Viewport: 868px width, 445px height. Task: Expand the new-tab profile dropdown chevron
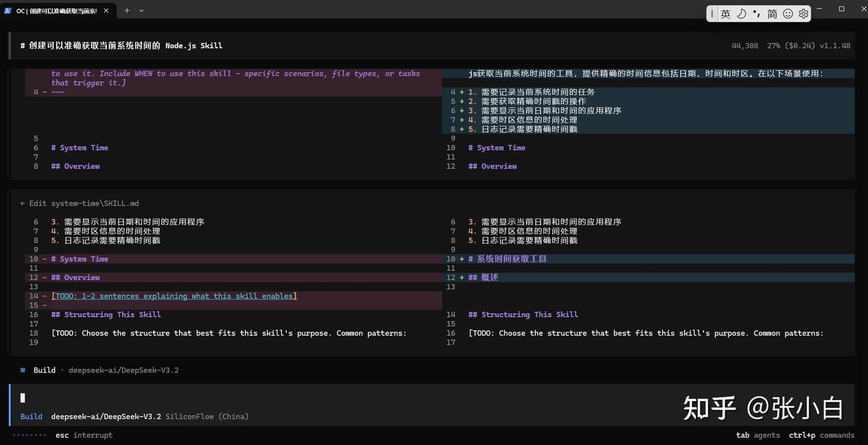142,11
